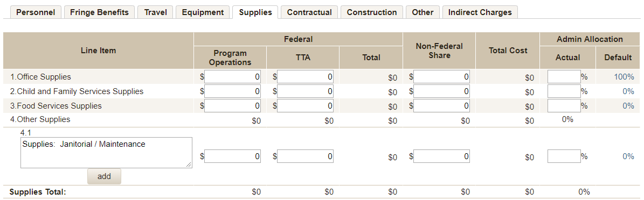Image resolution: width=644 pixels, height=200 pixels.
Task: Open the Fringe Benefits tab
Action: (x=99, y=12)
